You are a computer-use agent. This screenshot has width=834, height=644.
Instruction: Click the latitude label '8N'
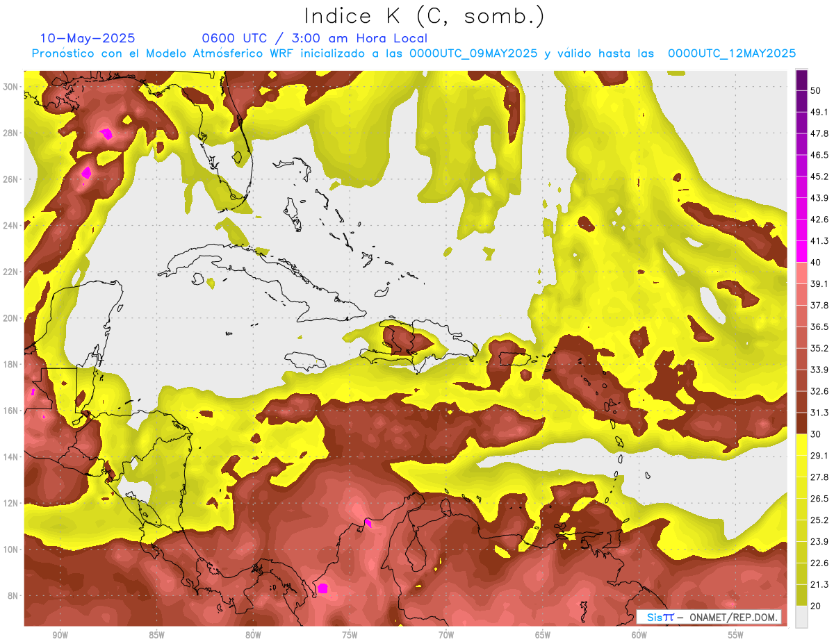(14, 596)
